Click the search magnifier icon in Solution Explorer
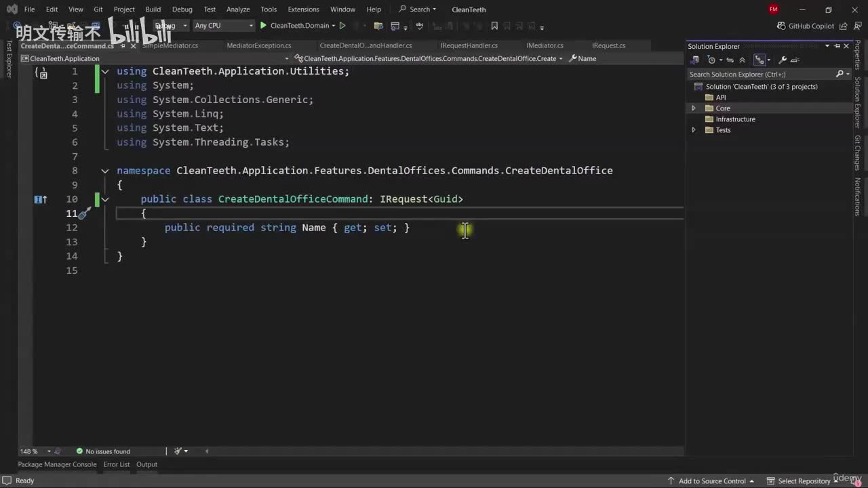 840,74
